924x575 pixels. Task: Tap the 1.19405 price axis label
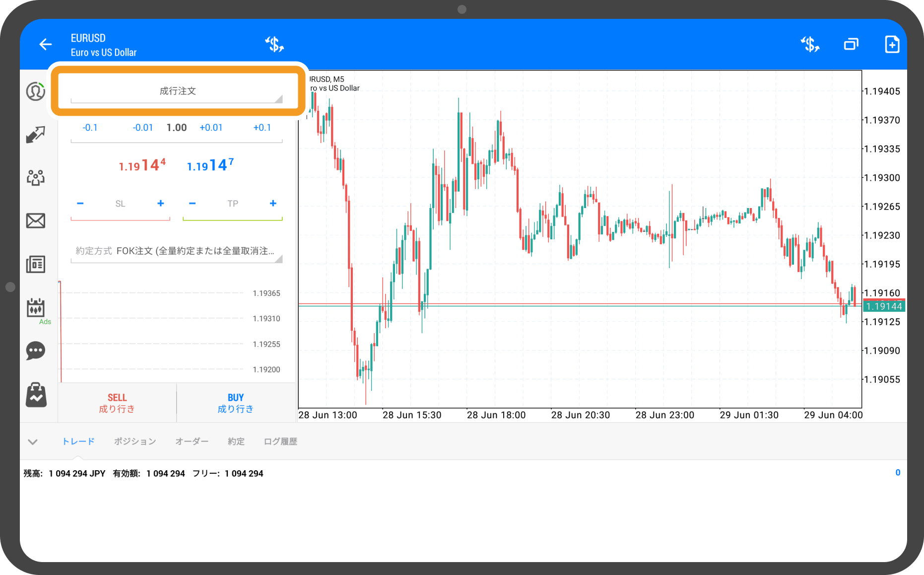[882, 91]
